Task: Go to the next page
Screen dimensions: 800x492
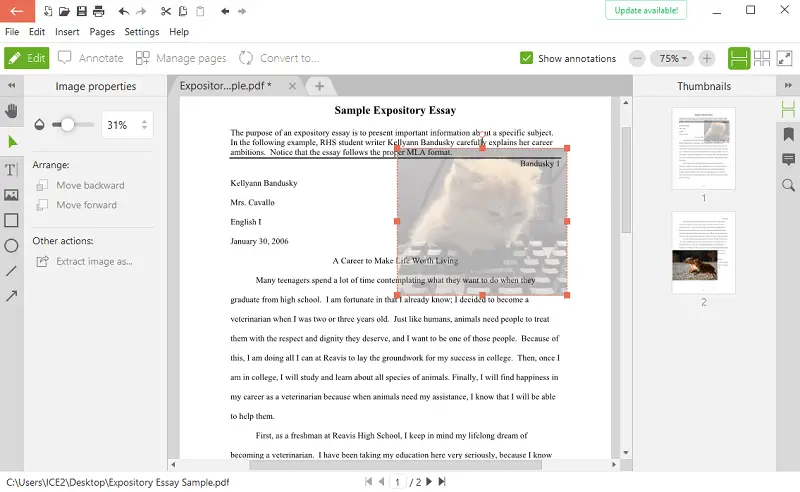Action: tap(429, 482)
